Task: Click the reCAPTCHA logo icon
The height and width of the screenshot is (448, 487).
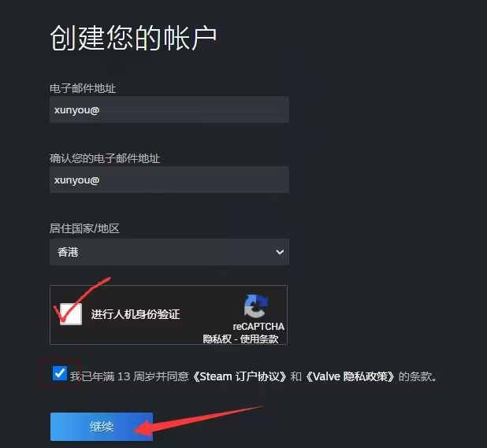Action: (256, 306)
